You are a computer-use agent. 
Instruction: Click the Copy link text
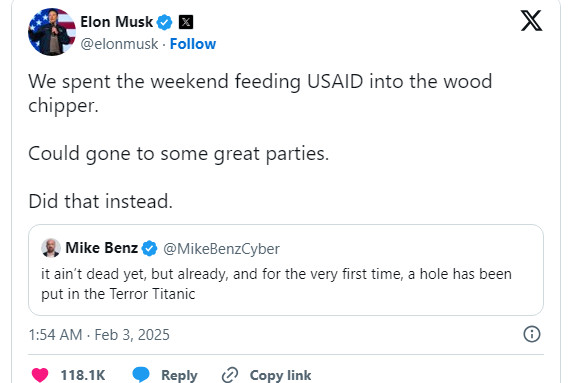[280, 375]
